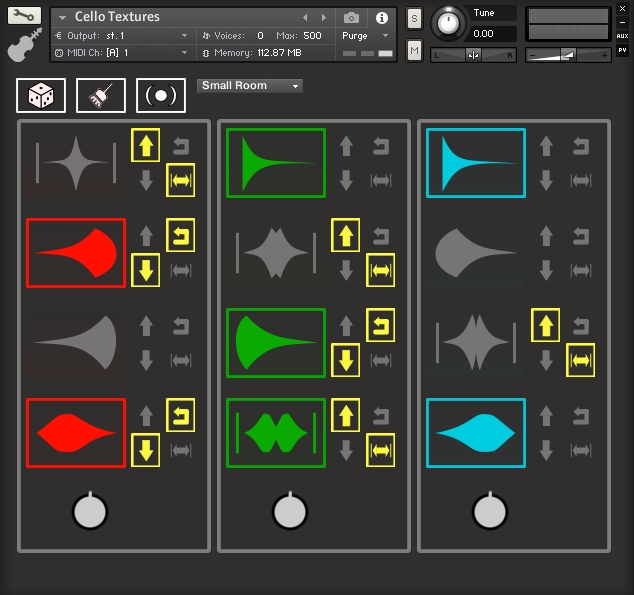This screenshot has width=634, height=595.
Task: Select the top green decay shape in middle column
Action: (x=276, y=163)
